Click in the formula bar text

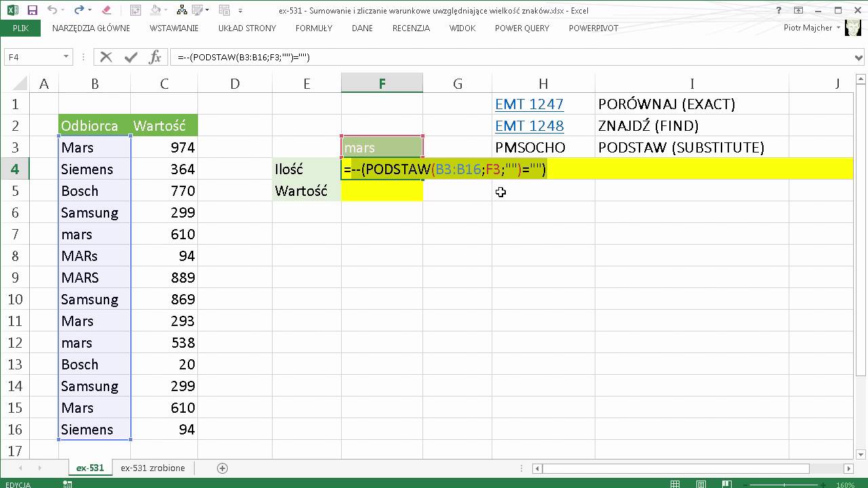[243, 58]
